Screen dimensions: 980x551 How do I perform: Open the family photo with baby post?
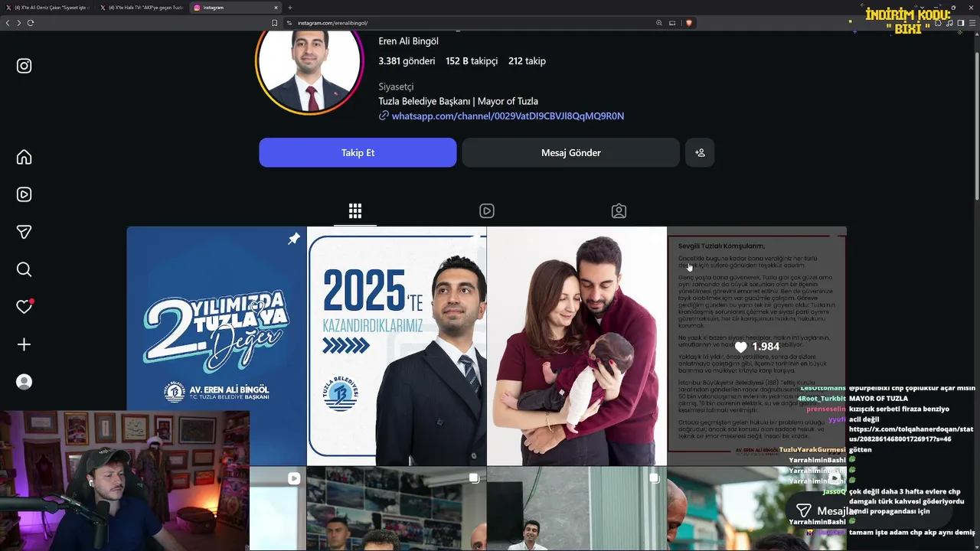point(577,346)
